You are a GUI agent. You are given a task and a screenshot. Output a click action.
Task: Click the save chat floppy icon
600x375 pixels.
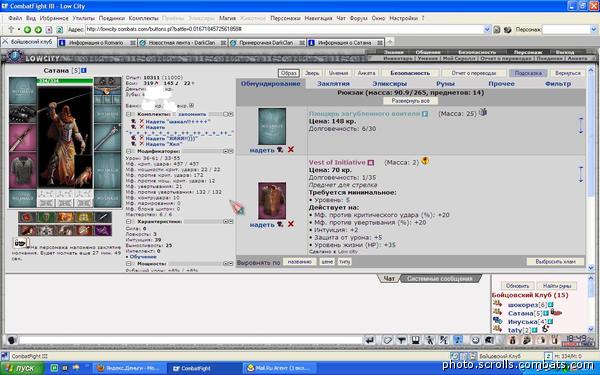(416, 340)
